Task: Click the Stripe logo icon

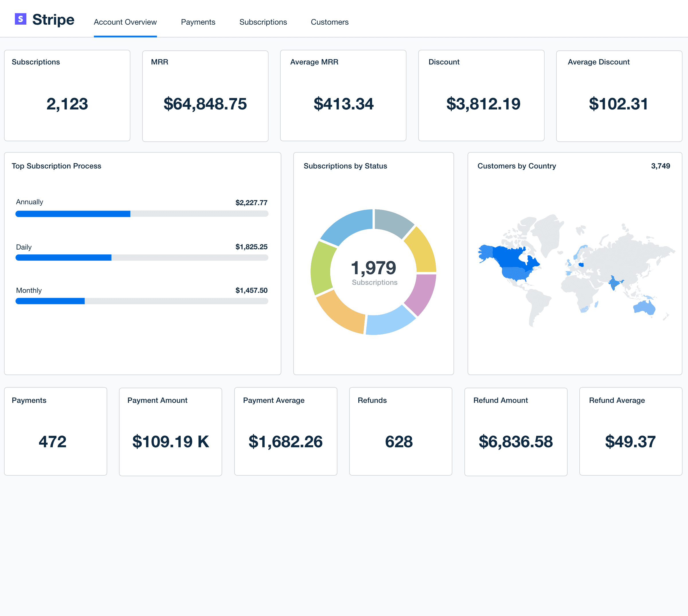Action: 21,19
